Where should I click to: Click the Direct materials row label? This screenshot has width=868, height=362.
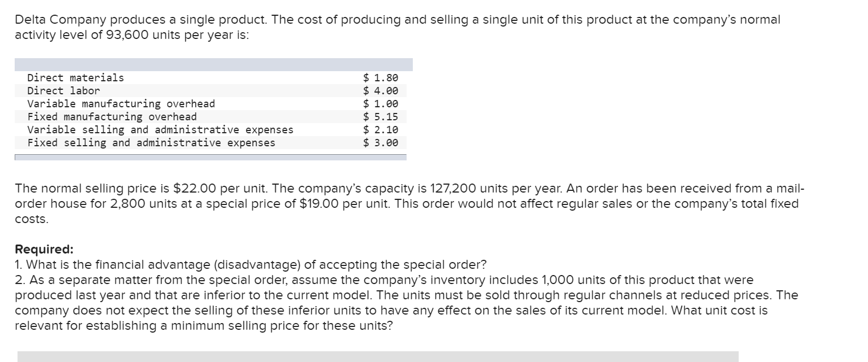(76, 78)
